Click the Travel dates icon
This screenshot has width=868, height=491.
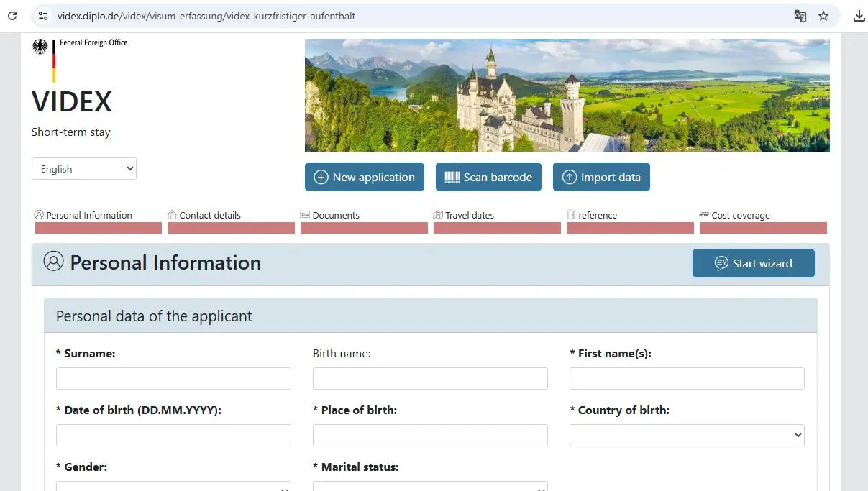pos(437,215)
